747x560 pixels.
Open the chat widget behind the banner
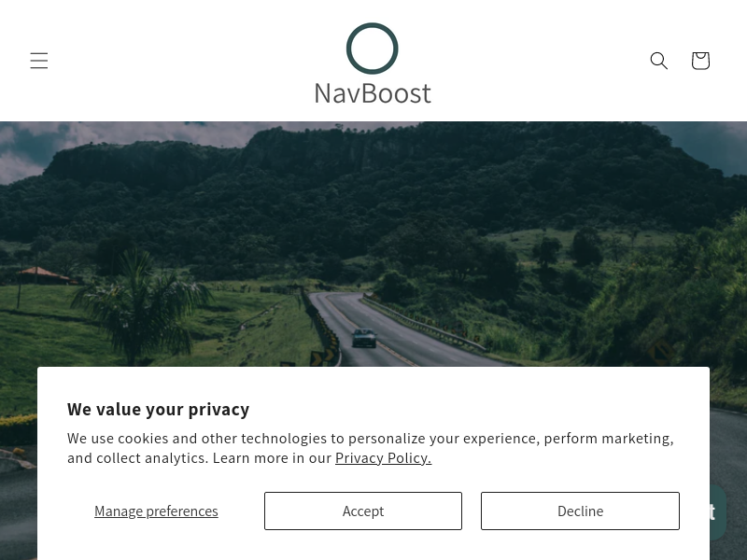[x=718, y=511]
